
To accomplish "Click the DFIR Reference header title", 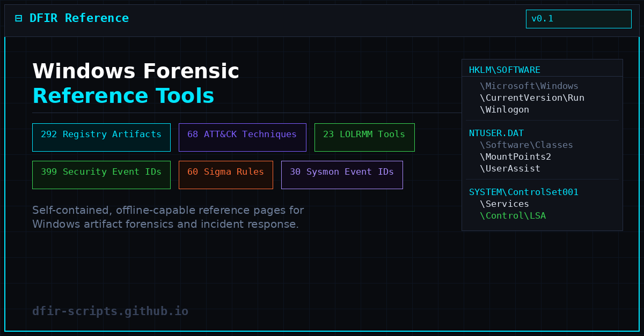I will 79,18.
